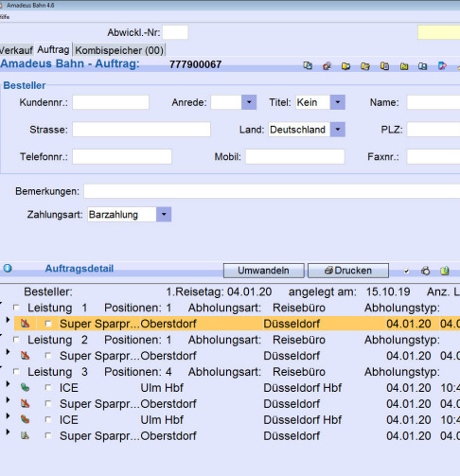460x476 pixels.
Task: Tick checkbox of Super Sparpreis under Leistung 2
Action: pyautogui.click(x=48, y=356)
